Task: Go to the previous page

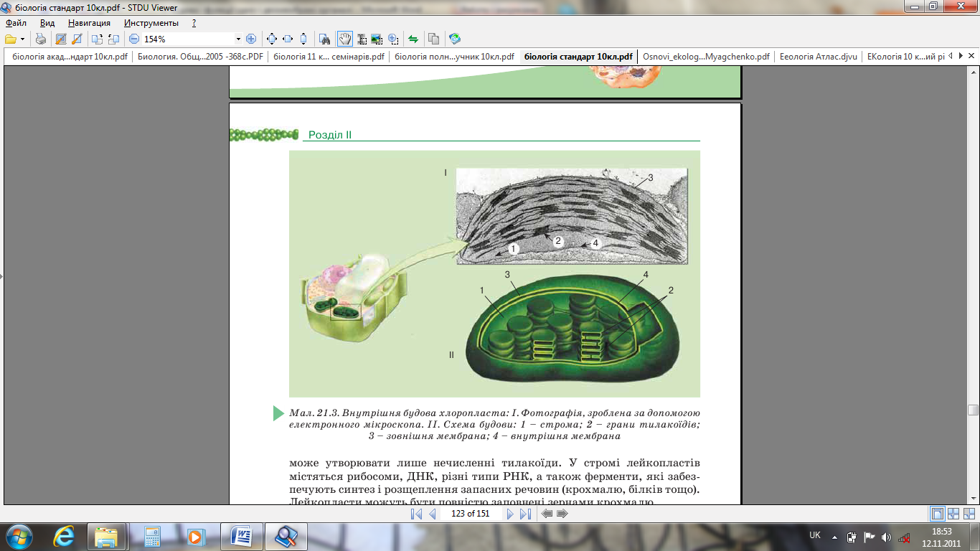Action: click(x=433, y=514)
